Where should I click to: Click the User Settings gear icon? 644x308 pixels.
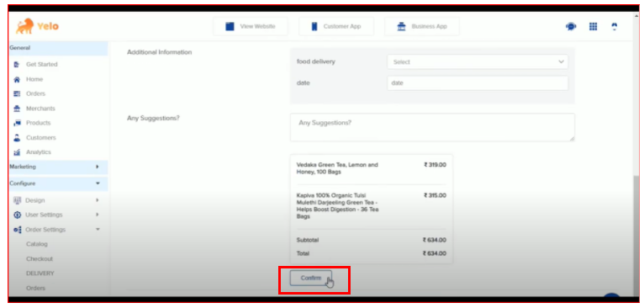[x=17, y=215]
